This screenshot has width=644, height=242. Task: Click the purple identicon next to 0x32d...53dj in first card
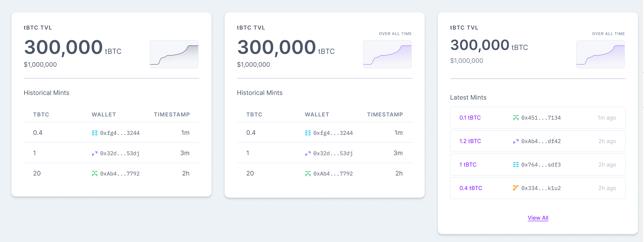pos(94,153)
